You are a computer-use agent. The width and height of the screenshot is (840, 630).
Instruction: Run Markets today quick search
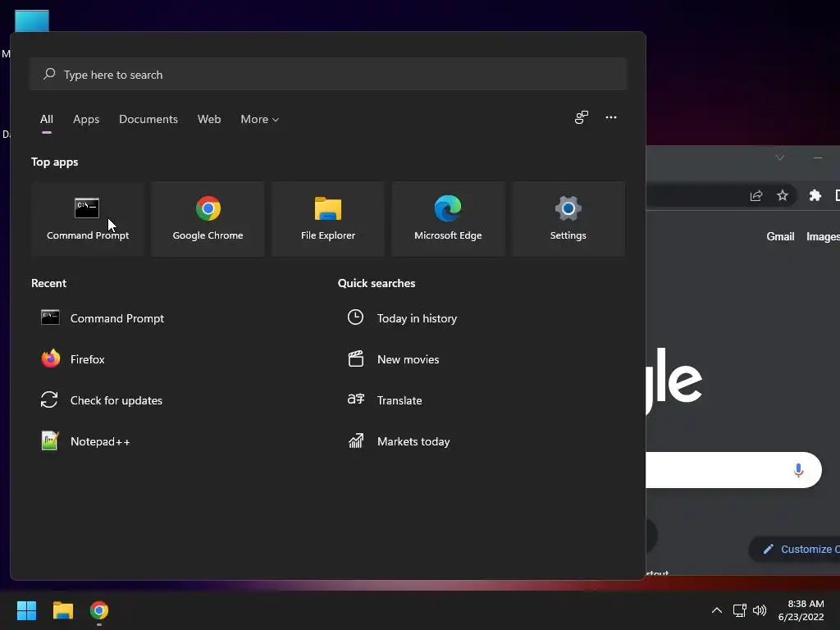pos(399,441)
